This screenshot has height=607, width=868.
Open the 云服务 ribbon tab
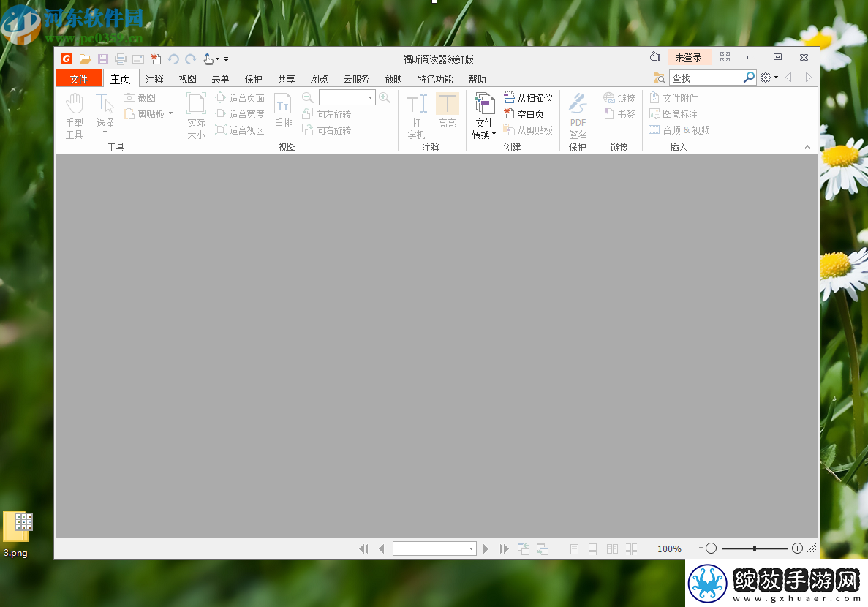(356, 79)
